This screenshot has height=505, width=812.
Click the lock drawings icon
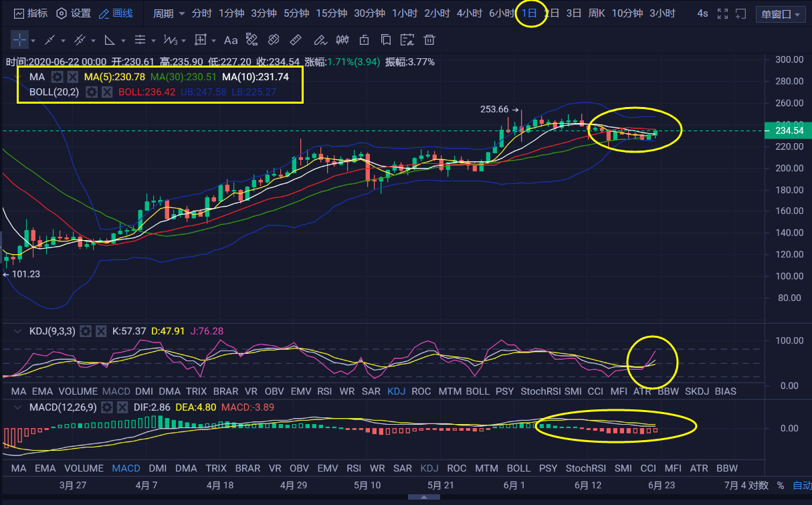365,40
